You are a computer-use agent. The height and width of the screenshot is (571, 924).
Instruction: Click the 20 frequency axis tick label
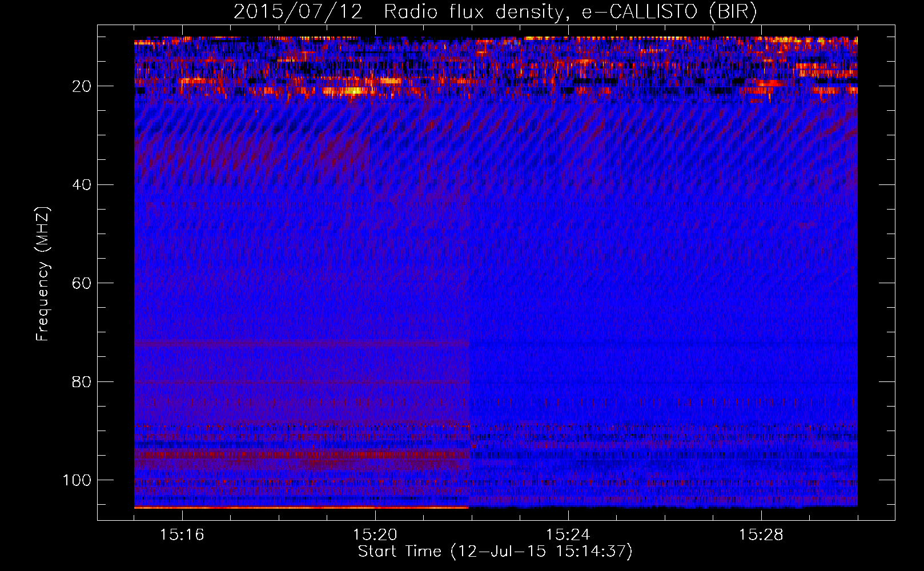coord(82,86)
